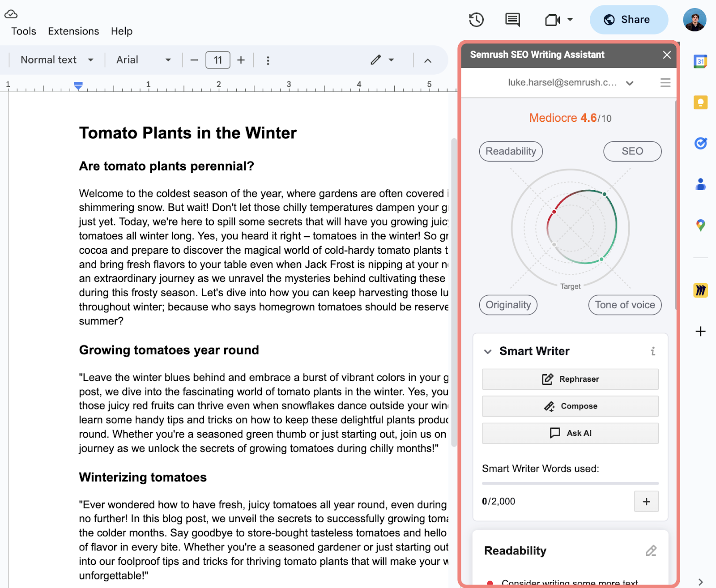
Task: Open the Help menu
Action: 122,31
